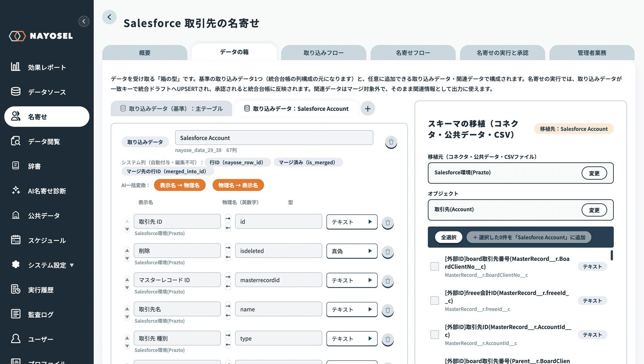Delete the 削除 column row
644x364 pixels.
(x=388, y=252)
